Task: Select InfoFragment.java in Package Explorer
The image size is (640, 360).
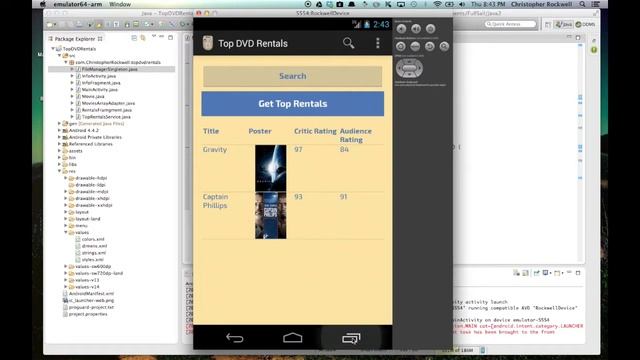Action: coord(101,83)
